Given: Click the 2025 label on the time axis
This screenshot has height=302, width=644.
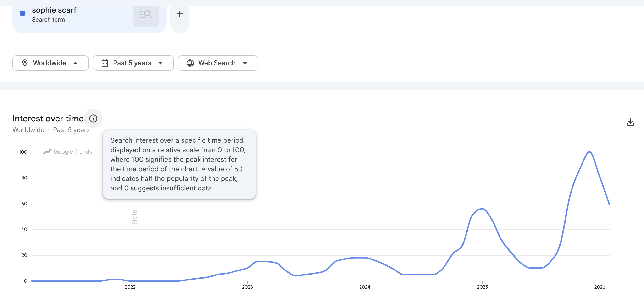Looking at the screenshot, I should [x=482, y=287].
